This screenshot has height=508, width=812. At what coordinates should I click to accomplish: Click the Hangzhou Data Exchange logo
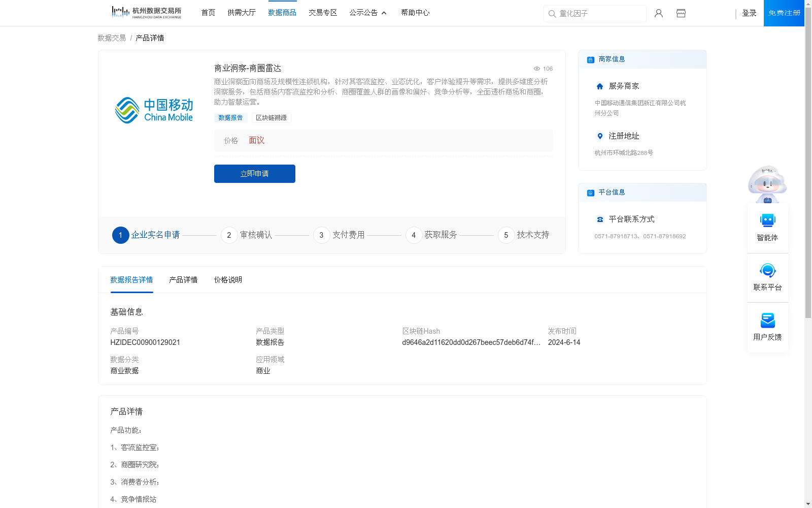146,13
